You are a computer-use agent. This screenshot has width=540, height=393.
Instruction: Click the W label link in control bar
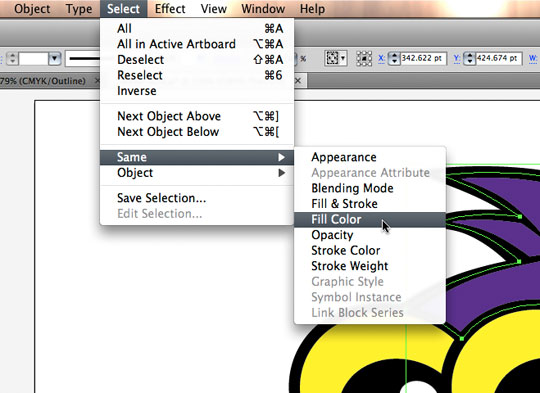533,58
